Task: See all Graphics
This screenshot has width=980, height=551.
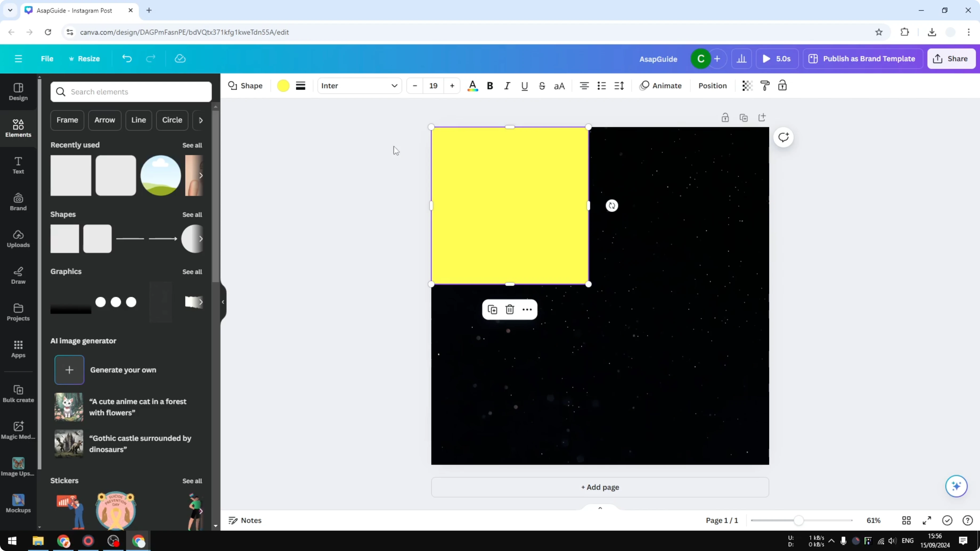Action: [192, 272]
